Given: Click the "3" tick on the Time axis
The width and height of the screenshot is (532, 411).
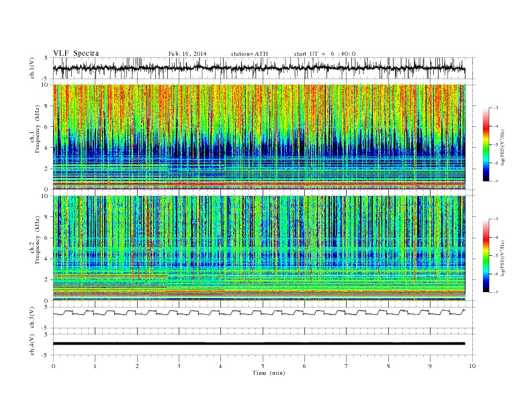Looking at the screenshot, I should tap(179, 366).
